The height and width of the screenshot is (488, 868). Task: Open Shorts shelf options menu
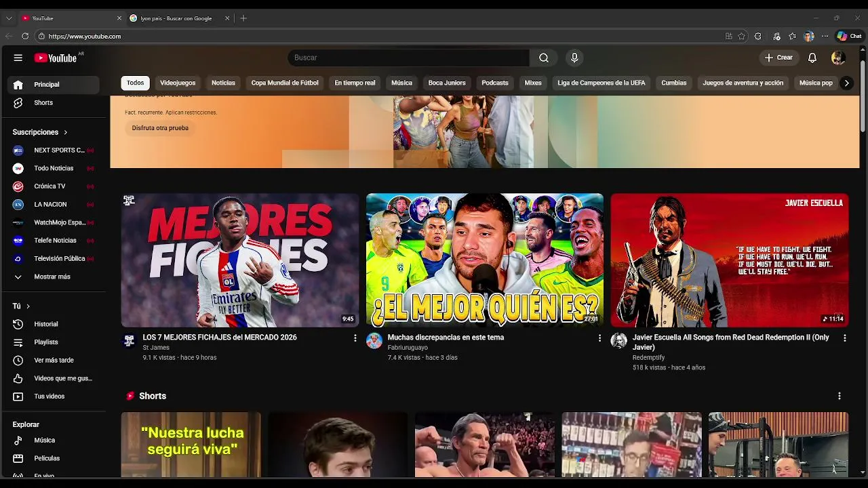tap(840, 396)
